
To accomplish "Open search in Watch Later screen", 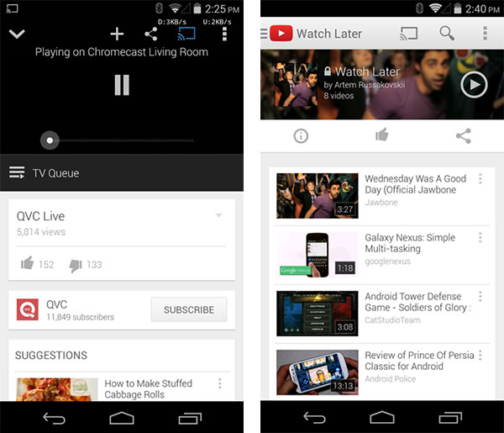I will 447,33.
